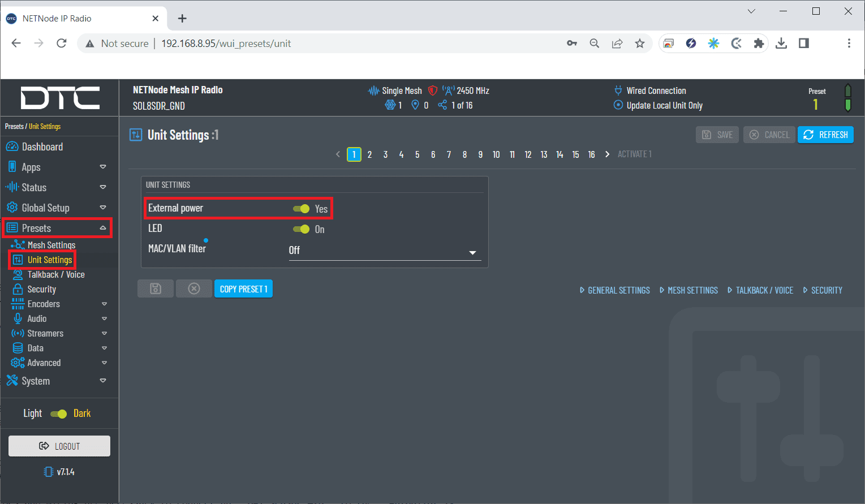865x504 pixels.
Task: Click the bookmark star icon in address bar
Action: [x=640, y=44]
